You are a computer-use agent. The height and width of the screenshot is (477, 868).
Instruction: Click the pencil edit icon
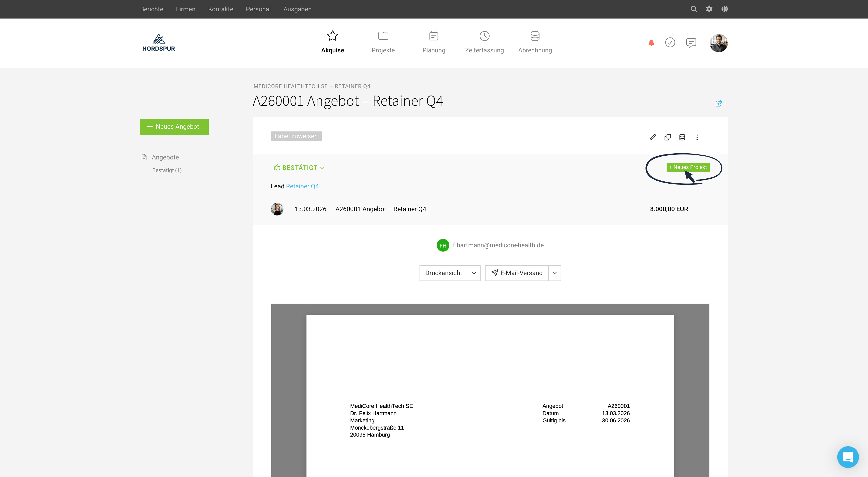(653, 137)
